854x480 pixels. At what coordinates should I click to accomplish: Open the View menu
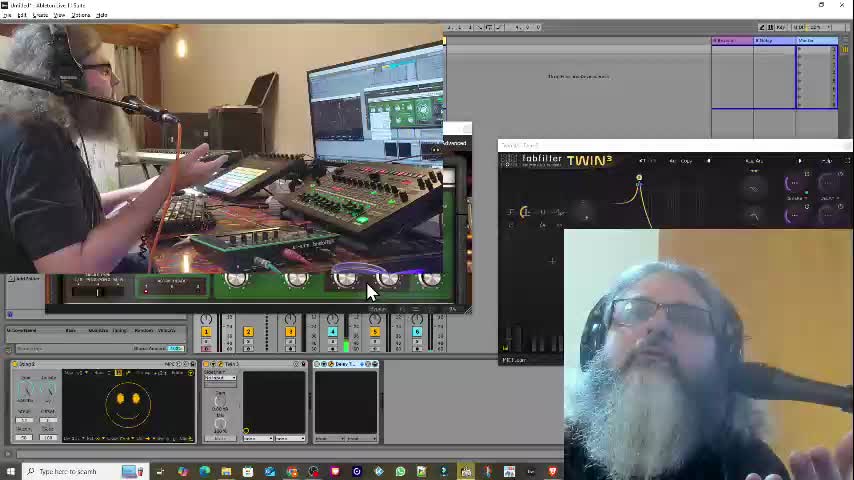(x=59, y=15)
